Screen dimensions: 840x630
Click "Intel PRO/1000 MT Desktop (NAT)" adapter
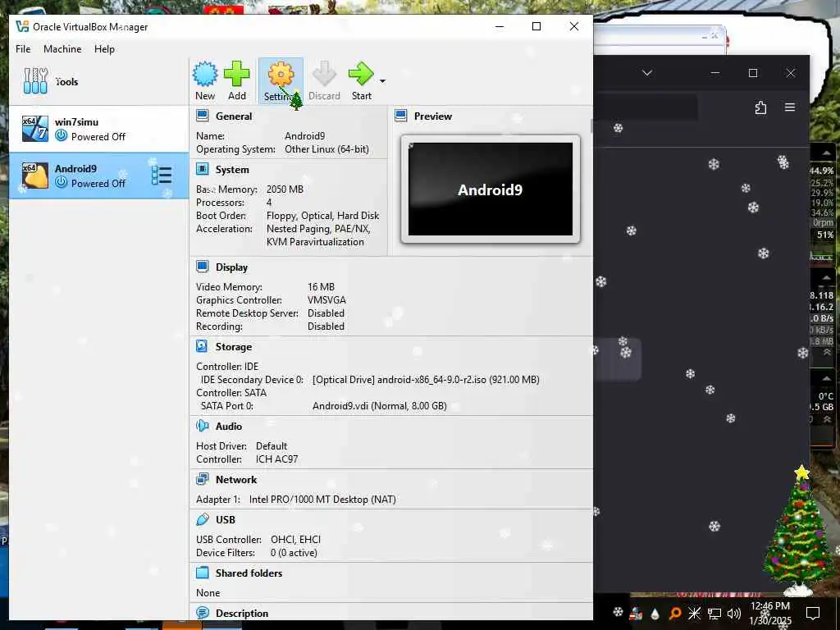tap(322, 500)
